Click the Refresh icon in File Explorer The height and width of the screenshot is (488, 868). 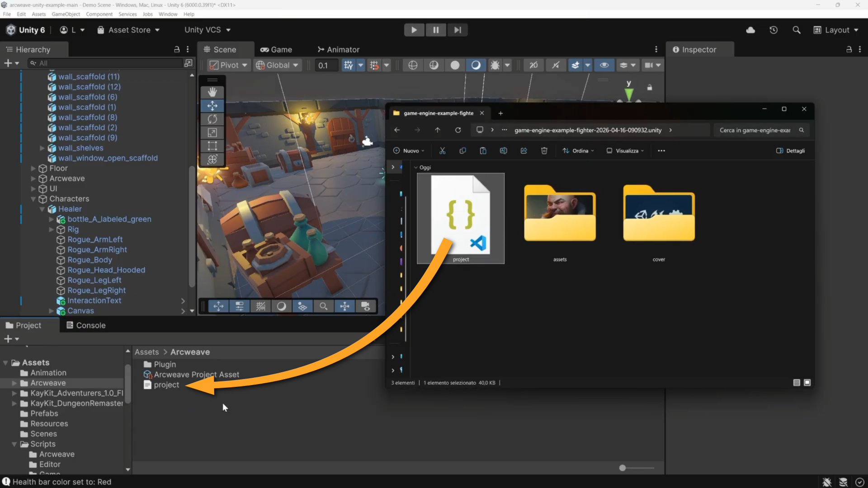(458, 130)
